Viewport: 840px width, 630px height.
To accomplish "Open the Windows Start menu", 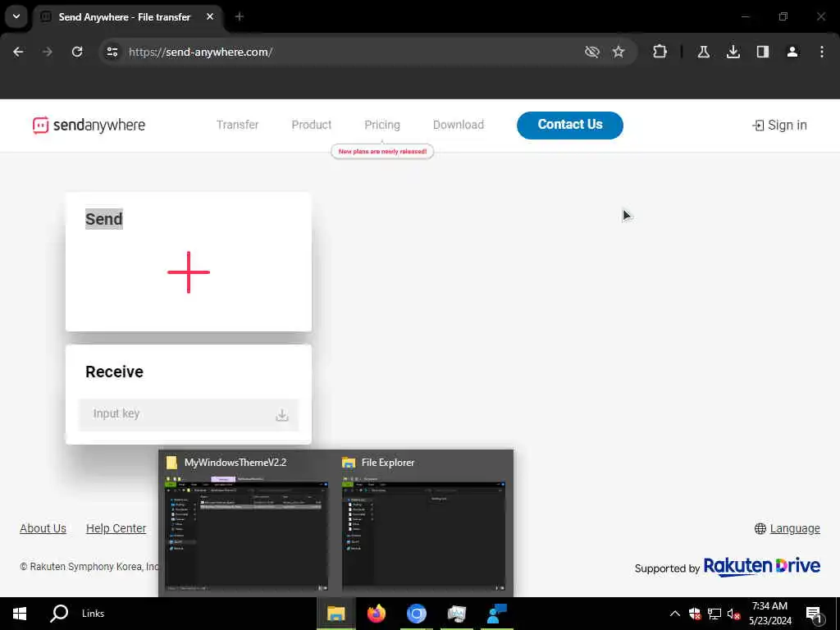I will [x=20, y=614].
